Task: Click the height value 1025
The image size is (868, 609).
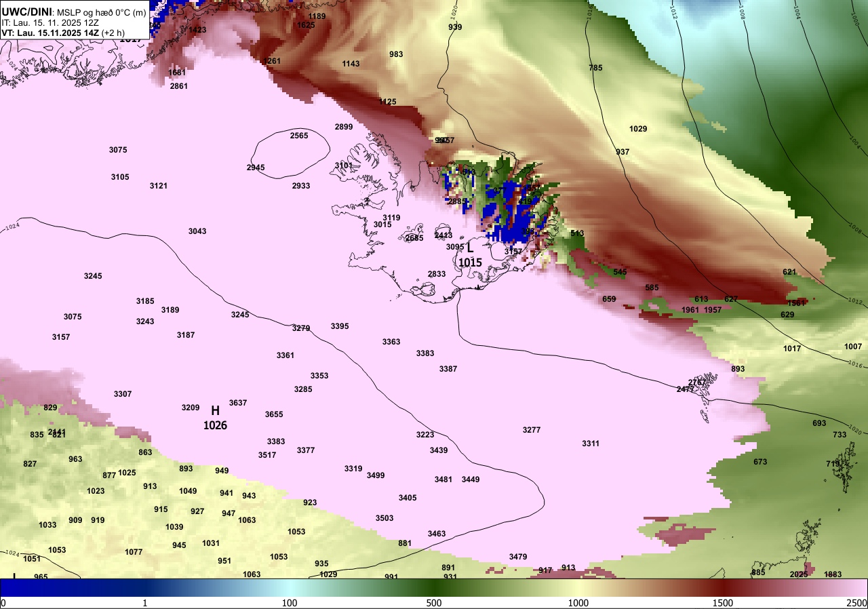Action: [x=127, y=473]
